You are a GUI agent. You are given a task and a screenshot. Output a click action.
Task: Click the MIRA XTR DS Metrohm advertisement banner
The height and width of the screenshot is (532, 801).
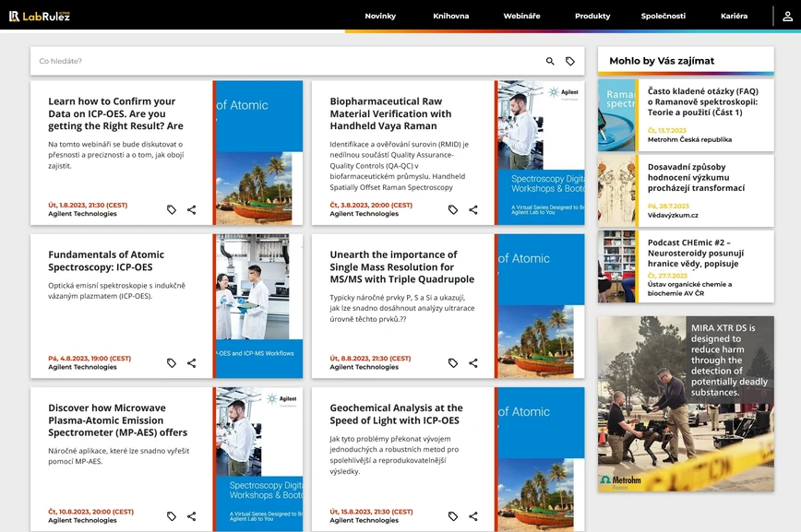pos(686,404)
